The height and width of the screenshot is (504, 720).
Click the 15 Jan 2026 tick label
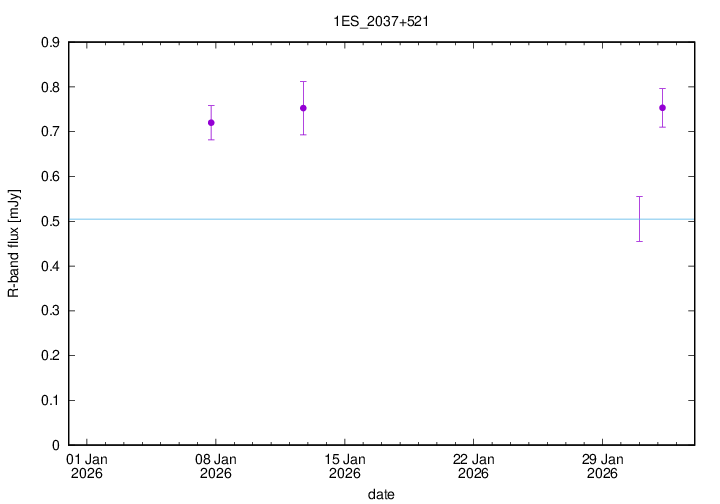coord(344,466)
